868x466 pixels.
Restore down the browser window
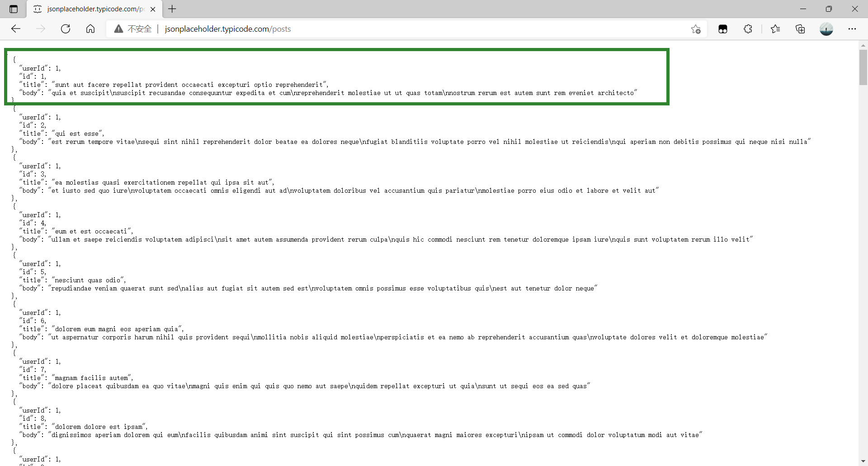pyautogui.click(x=829, y=9)
